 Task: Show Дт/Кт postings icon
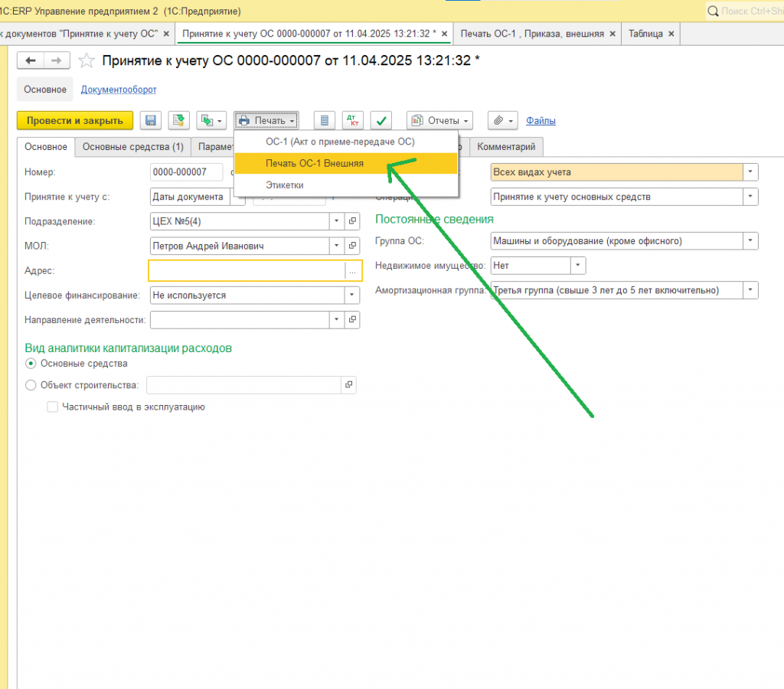click(x=352, y=120)
